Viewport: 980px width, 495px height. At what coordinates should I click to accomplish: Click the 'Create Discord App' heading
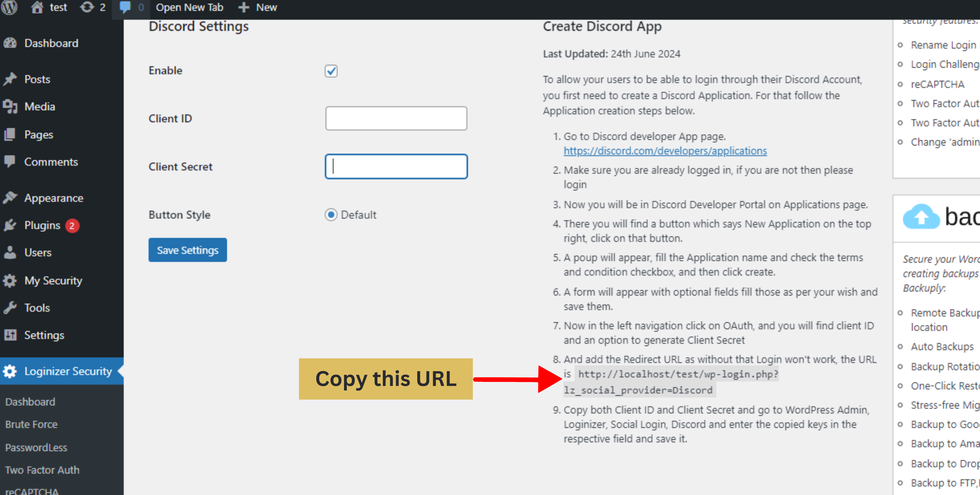tap(602, 26)
